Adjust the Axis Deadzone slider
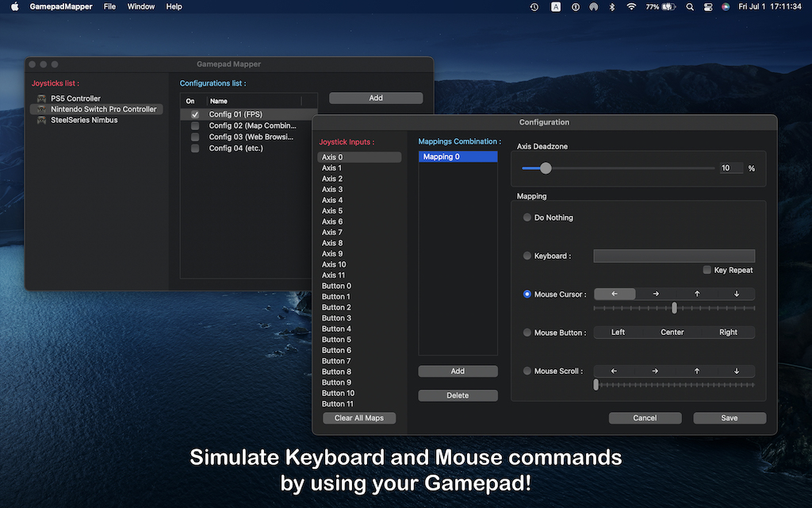Image resolution: width=812 pixels, height=508 pixels. pyautogui.click(x=546, y=168)
